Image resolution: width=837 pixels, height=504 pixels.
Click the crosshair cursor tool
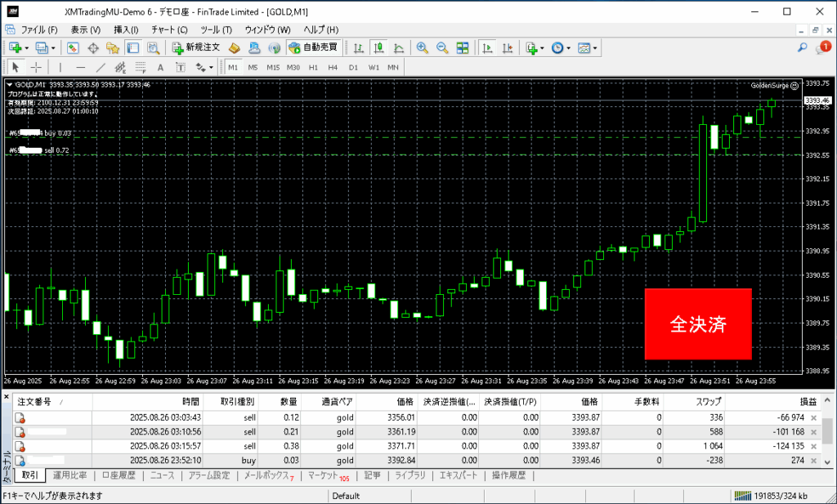pos(37,67)
